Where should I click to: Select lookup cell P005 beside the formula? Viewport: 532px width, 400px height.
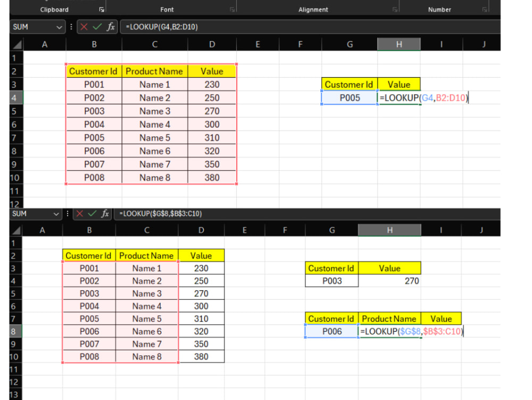tap(350, 98)
